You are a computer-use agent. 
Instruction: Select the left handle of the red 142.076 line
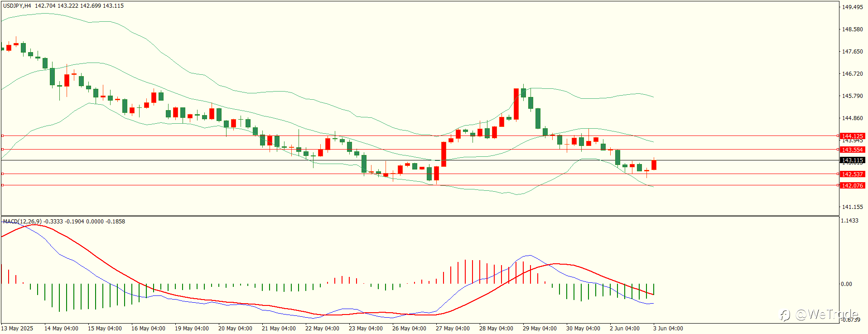[2, 185]
